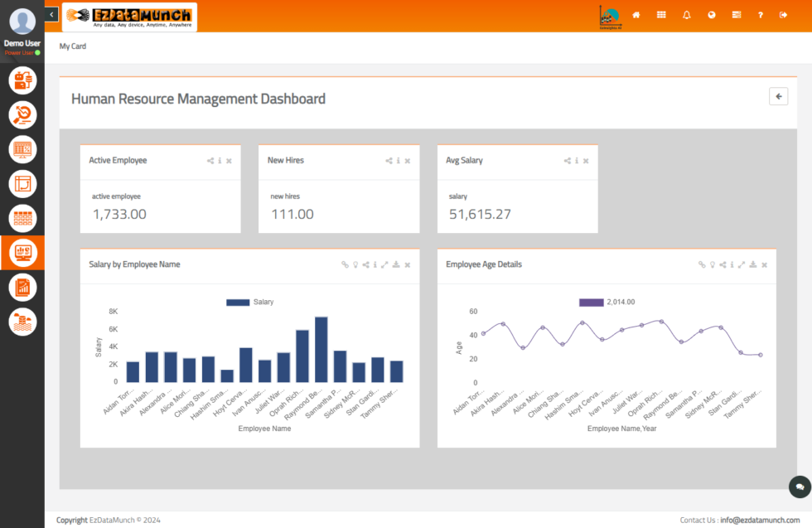Open the help question mark icon
Image resolution: width=812 pixels, height=528 pixels.
point(761,15)
